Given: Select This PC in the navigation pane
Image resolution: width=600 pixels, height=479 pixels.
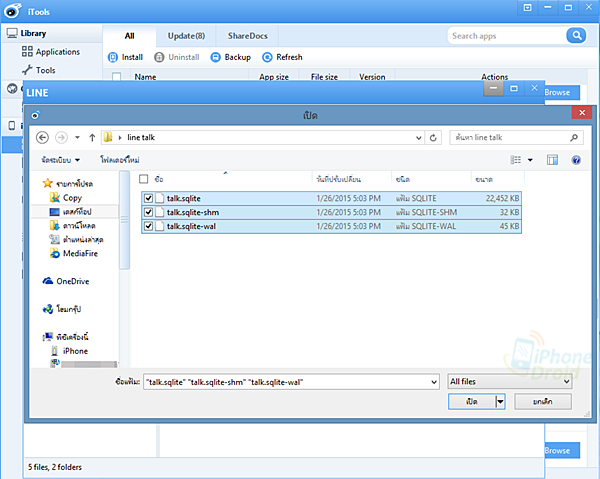Looking at the screenshot, I should point(66,337).
